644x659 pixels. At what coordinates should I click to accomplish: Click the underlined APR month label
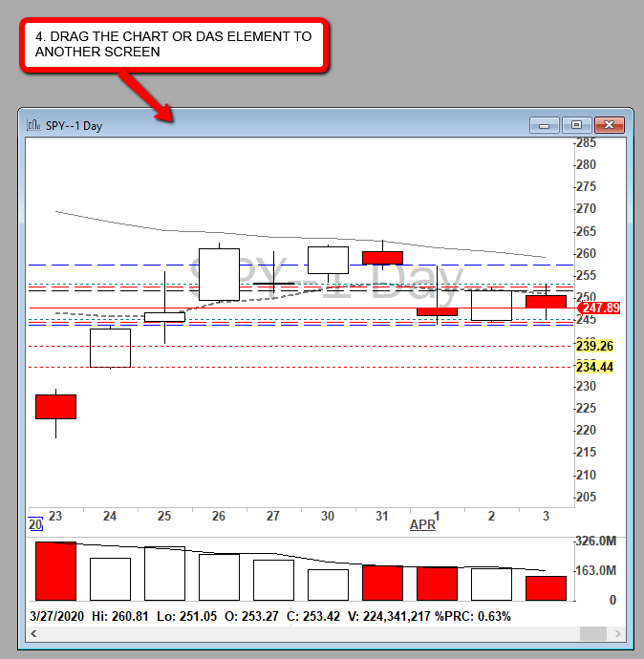click(422, 525)
